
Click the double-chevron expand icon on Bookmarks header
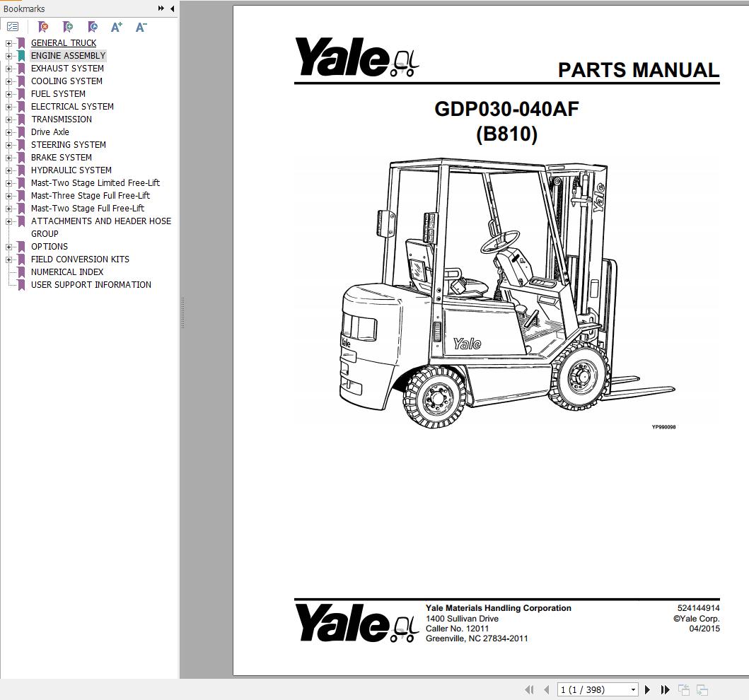161,8
